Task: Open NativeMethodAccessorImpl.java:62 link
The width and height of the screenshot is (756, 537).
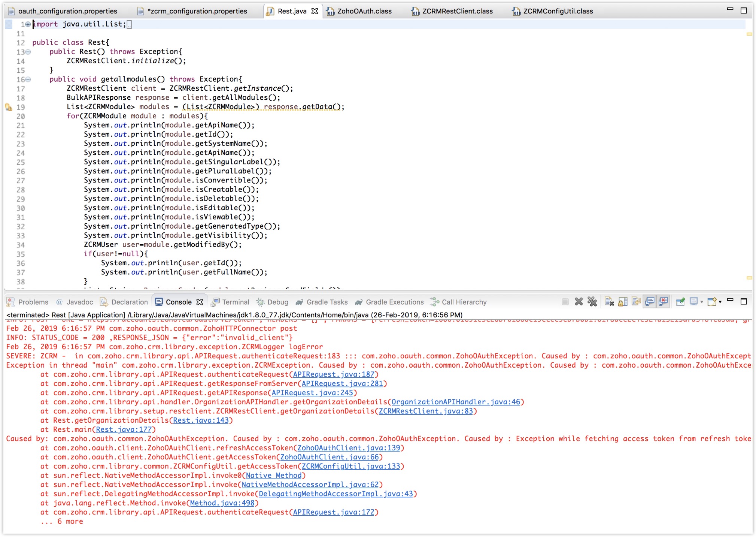Action: (310, 485)
